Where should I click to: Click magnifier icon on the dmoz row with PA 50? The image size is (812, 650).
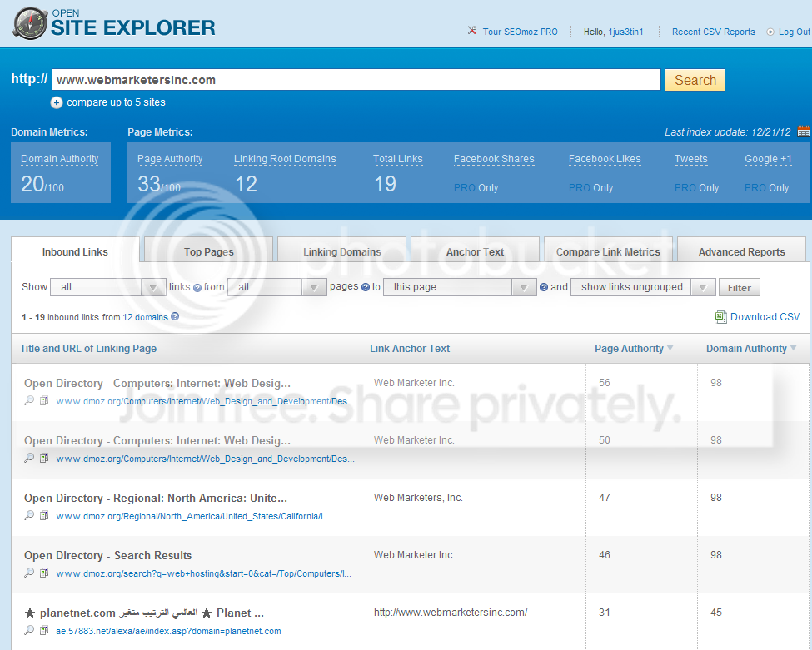pyautogui.click(x=29, y=458)
